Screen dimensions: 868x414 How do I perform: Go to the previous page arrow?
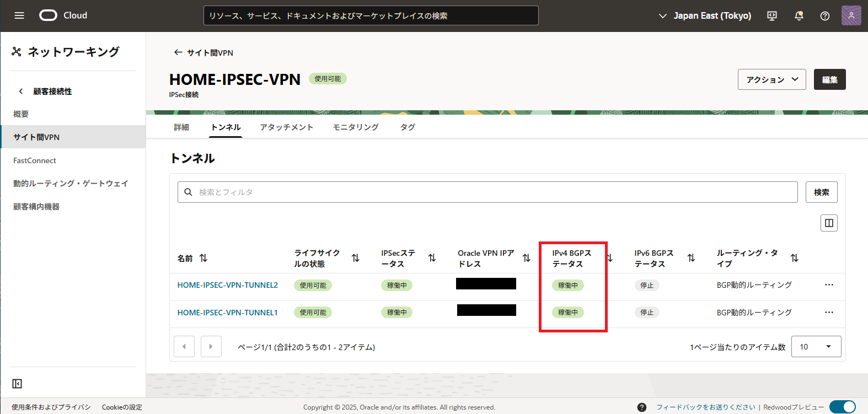(184, 347)
